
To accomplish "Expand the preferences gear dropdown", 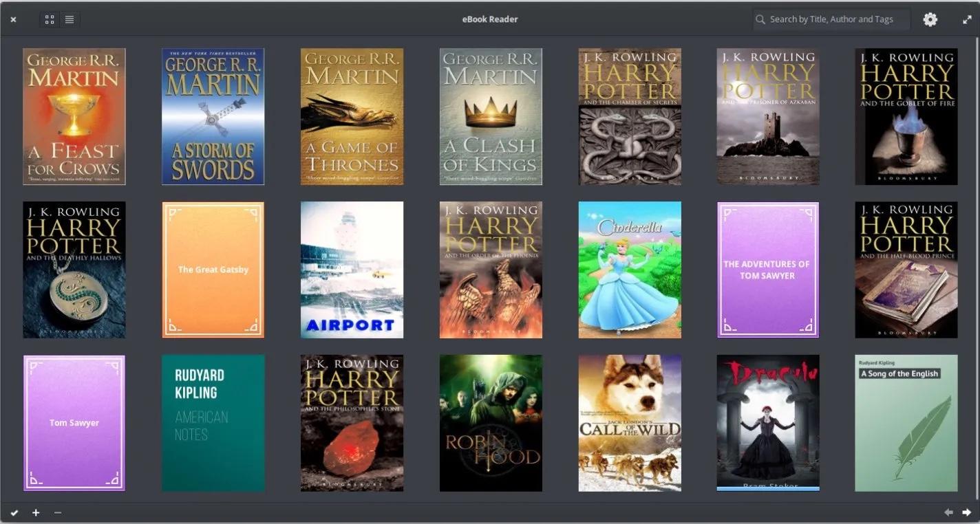I will pyautogui.click(x=930, y=19).
